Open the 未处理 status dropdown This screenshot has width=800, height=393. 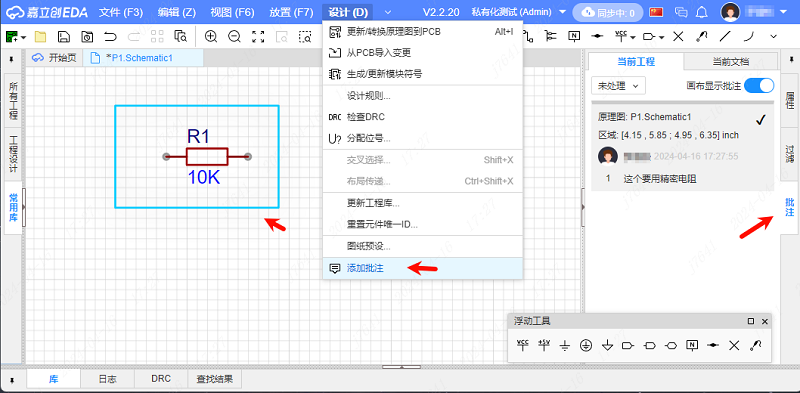(618, 86)
